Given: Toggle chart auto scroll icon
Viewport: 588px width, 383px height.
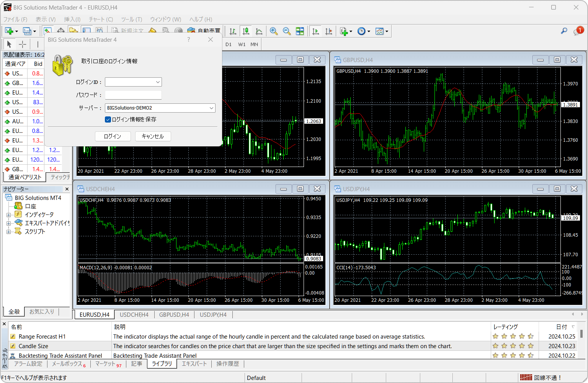Looking at the screenshot, I should (x=315, y=31).
